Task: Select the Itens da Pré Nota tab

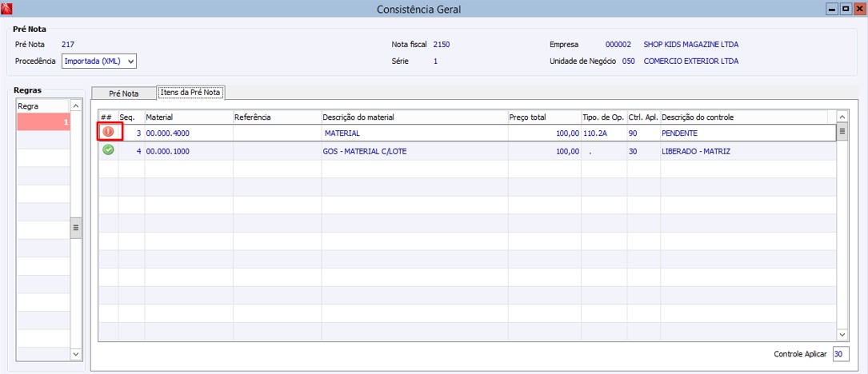Action: (190, 93)
